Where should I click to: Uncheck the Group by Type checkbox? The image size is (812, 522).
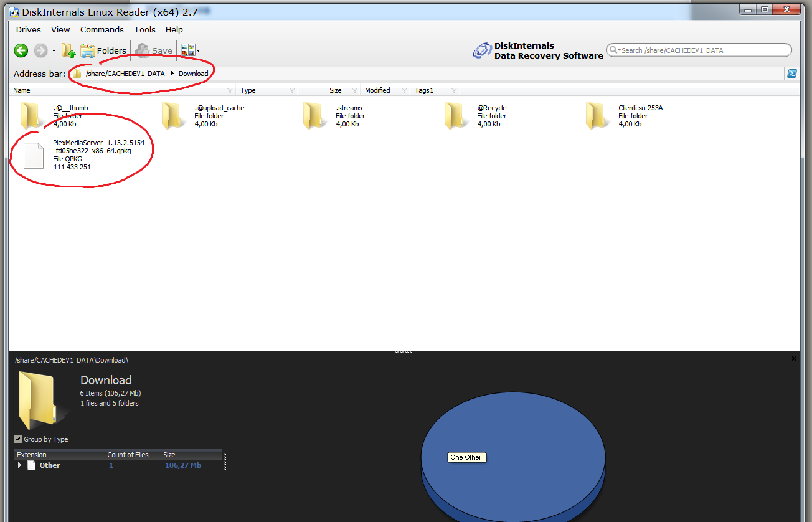tap(18, 439)
